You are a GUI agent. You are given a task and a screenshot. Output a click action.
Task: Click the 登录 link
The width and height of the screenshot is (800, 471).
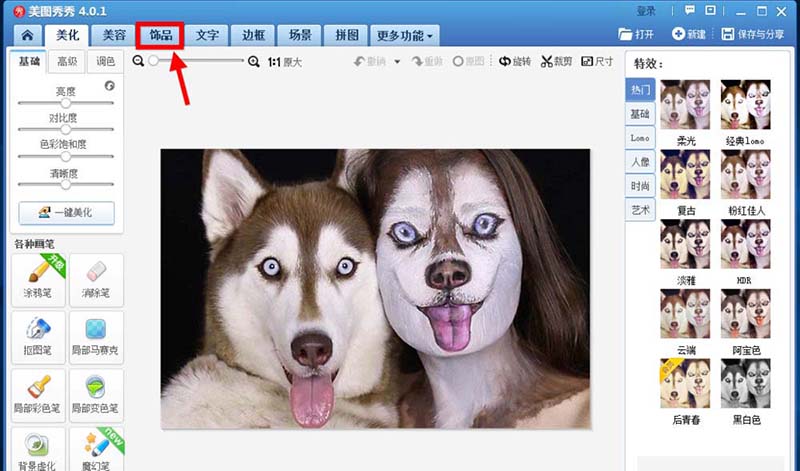(x=646, y=11)
